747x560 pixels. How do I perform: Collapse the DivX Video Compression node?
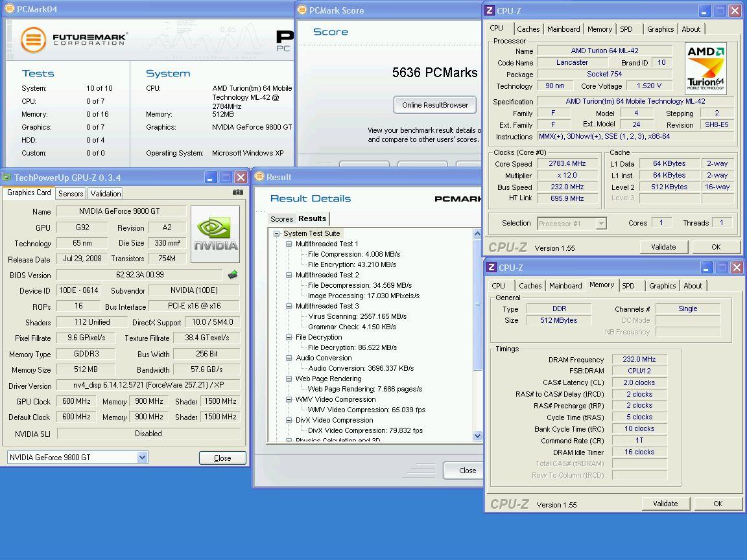click(289, 420)
